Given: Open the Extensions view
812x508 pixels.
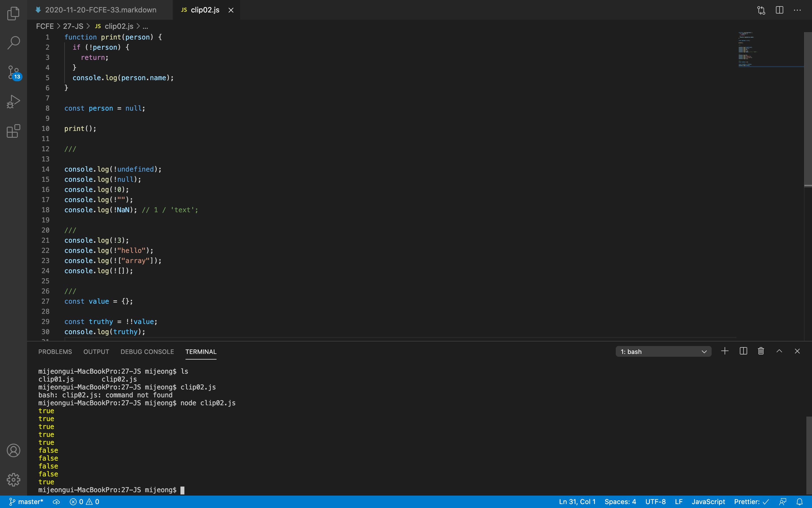Looking at the screenshot, I should tap(14, 131).
